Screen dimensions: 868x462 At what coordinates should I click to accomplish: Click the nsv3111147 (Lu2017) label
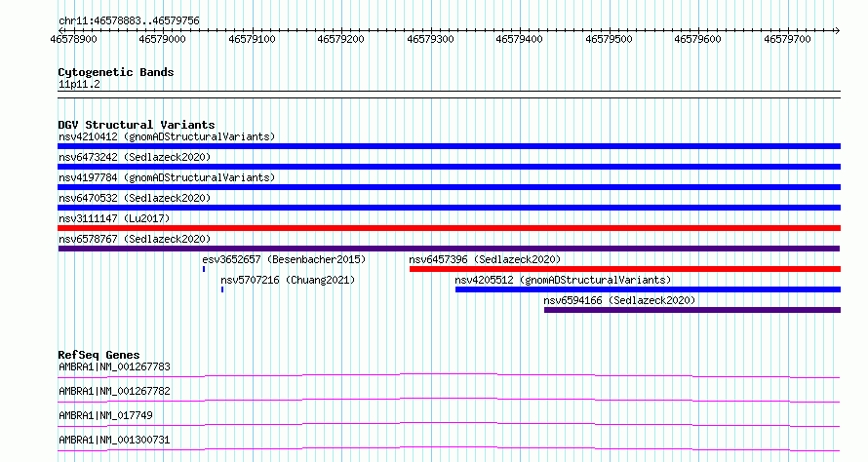(114, 218)
